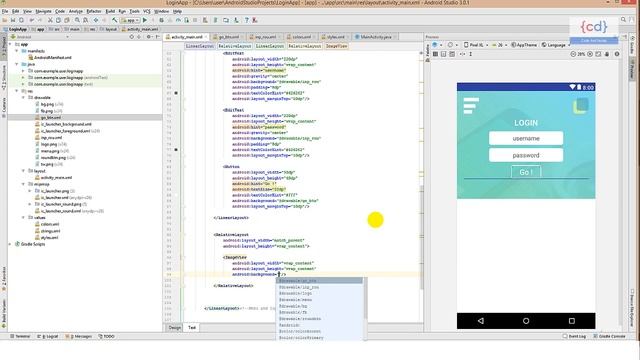Image resolution: width=640 pixels, height=360 pixels.
Task: Collapse the mipmap folder
Action: [24, 184]
